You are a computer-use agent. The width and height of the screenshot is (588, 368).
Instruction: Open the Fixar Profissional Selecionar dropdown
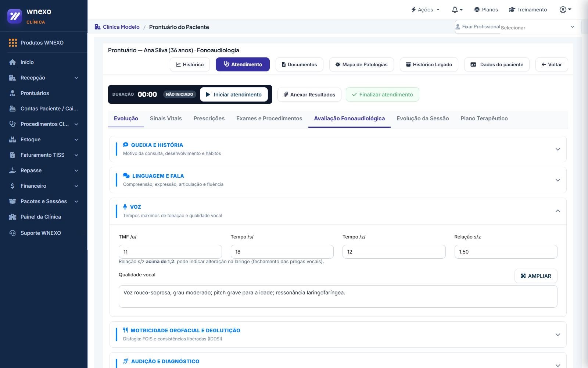click(x=537, y=27)
